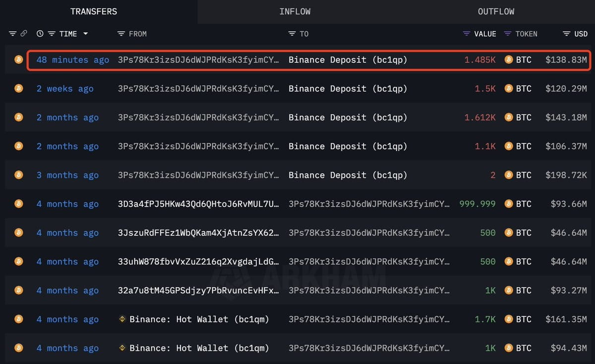
Task: Click Binance logo in $161.35M row
Action: click(123, 319)
